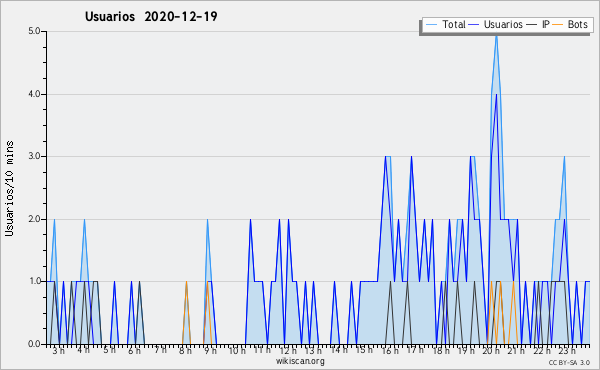Click the '0.0' y-axis value
This screenshot has height=370, width=600.
pyautogui.click(x=34, y=344)
